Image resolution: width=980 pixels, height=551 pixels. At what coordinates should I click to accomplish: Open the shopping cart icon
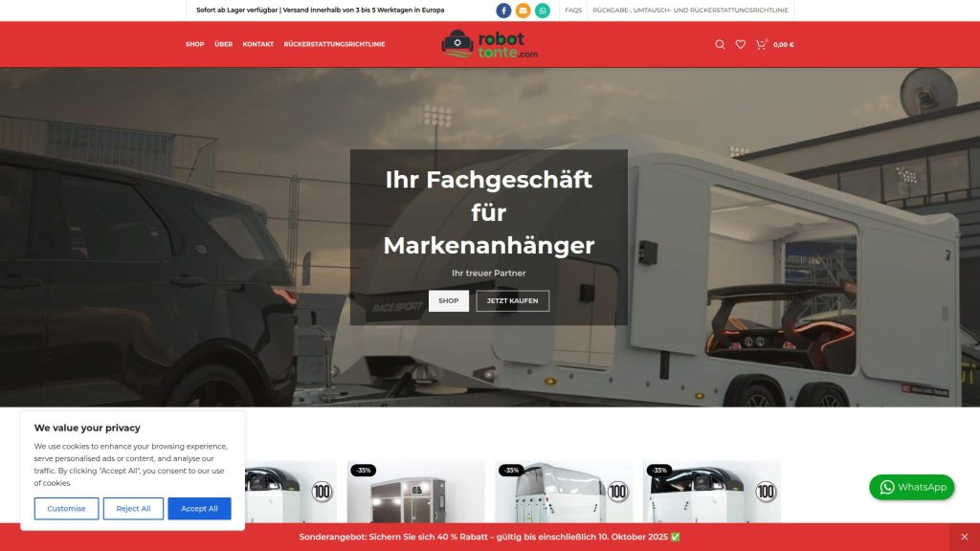pos(761,44)
